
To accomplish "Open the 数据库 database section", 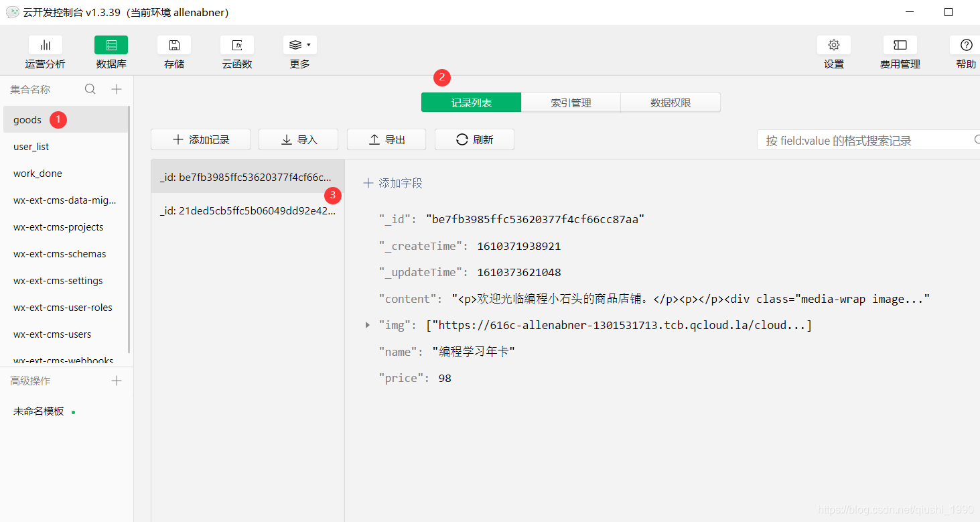I will (111, 46).
